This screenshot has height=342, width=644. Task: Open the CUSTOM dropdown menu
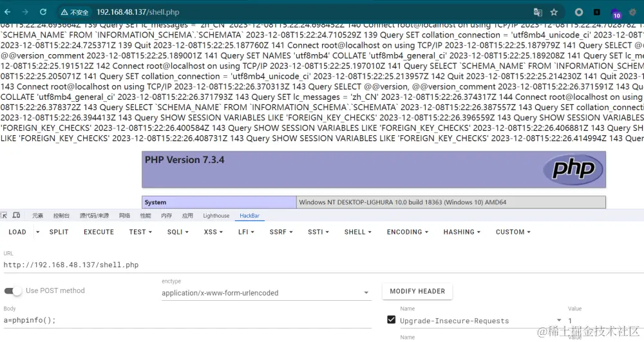(x=513, y=232)
